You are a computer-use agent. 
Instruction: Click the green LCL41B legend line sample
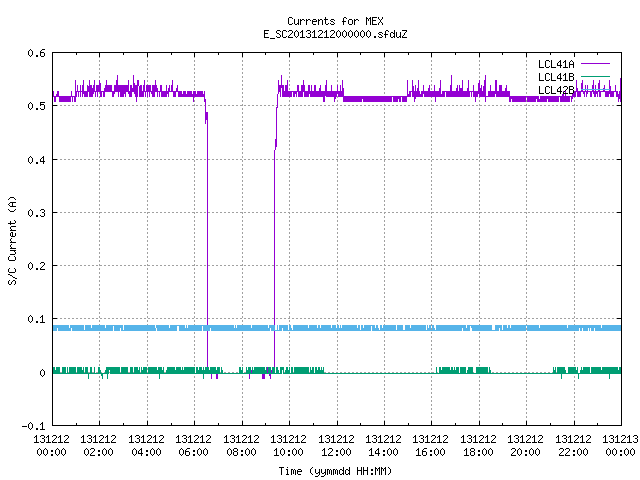pyautogui.click(x=595, y=77)
